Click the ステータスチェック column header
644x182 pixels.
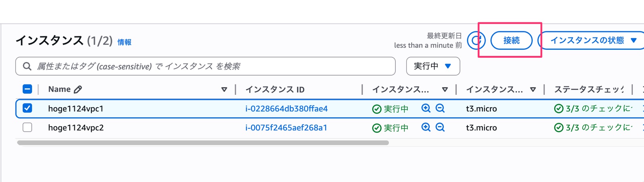point(588,89)
